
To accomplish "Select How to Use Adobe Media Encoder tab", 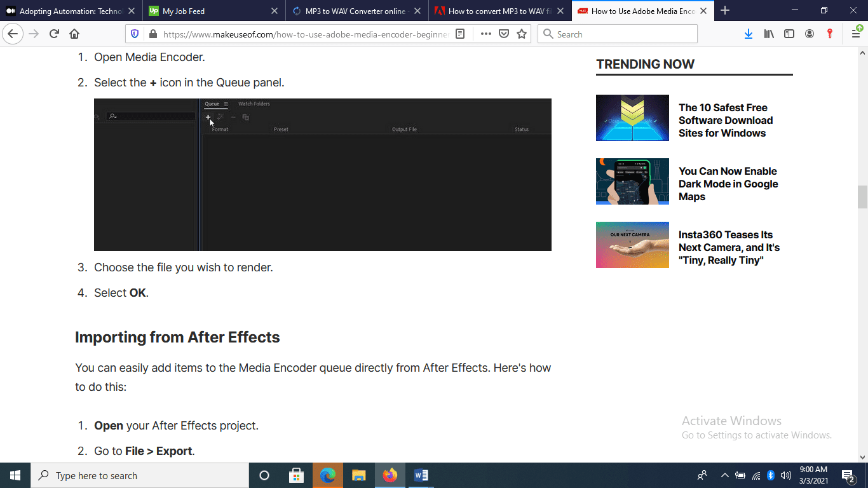I will tap(642, 11).
